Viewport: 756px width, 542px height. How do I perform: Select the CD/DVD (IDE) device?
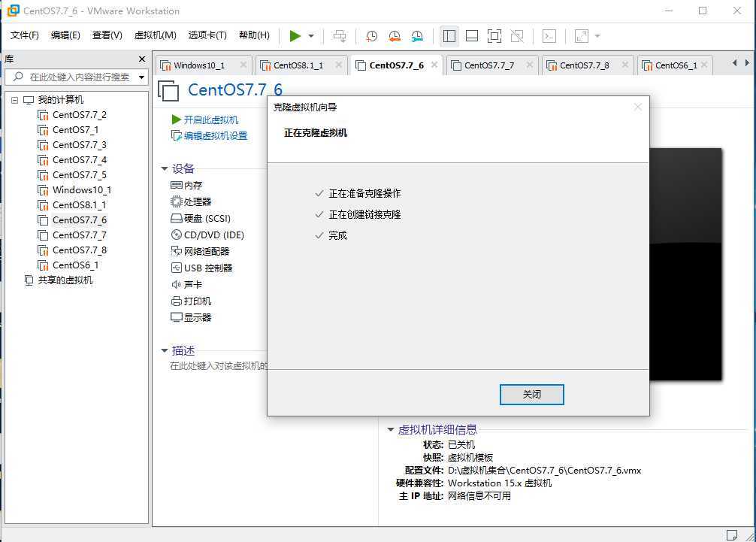tap(208, 235)
